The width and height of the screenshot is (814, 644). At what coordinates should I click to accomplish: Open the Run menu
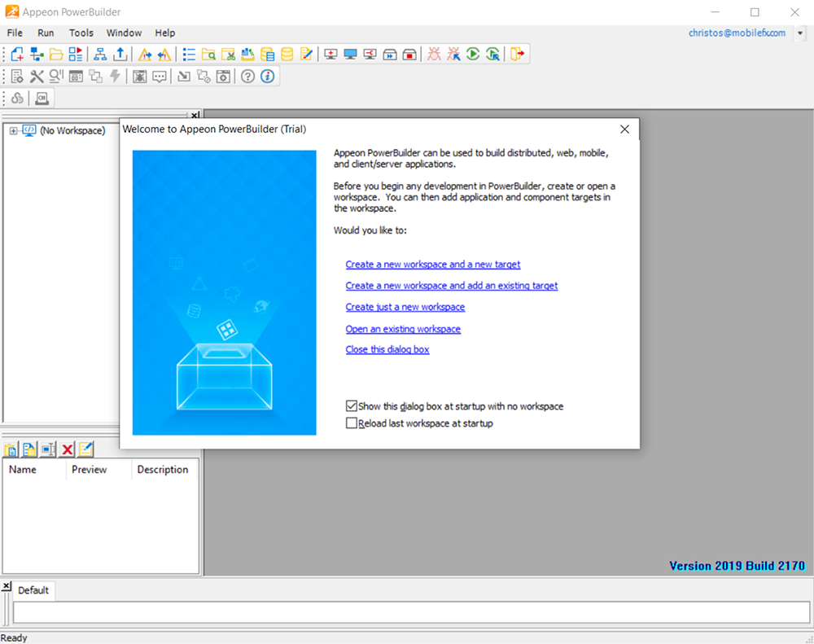click(46, 33)
